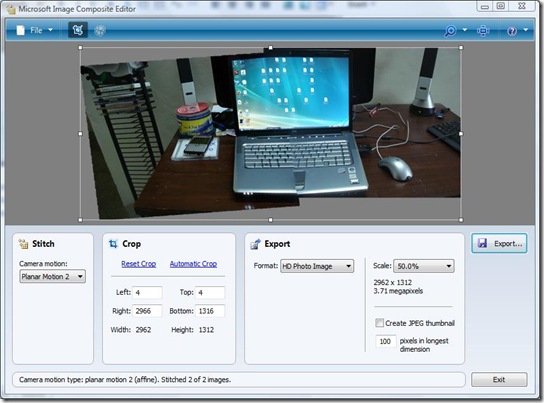Screen dimensions: 544x403
Task: Select the crop tool in toolbar
Action: click(x=78, y=30)
